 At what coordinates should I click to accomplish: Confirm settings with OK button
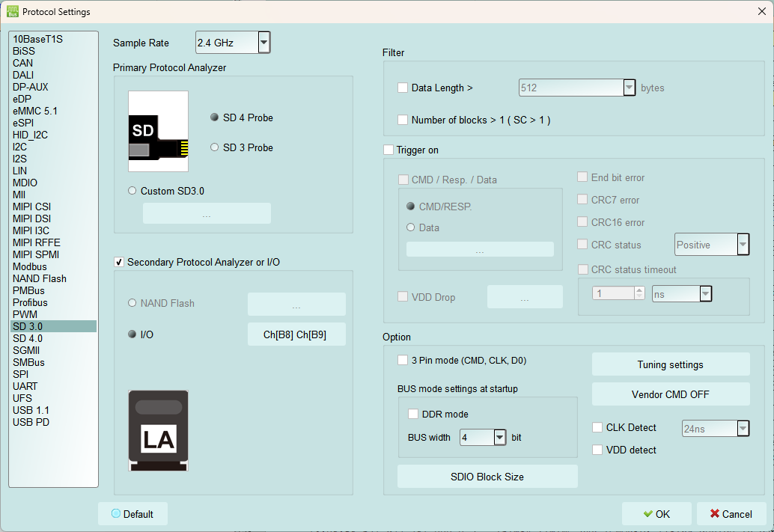[x=656, y=514]
